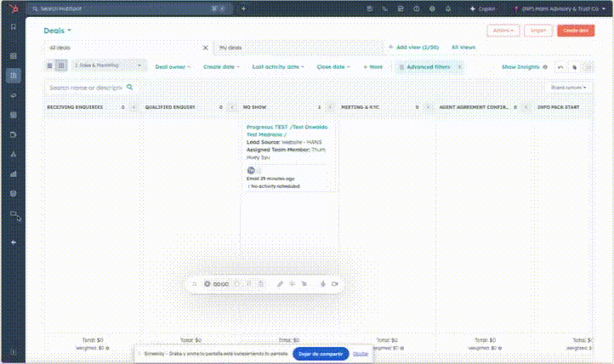Switch to board view layout

point(60,65)
